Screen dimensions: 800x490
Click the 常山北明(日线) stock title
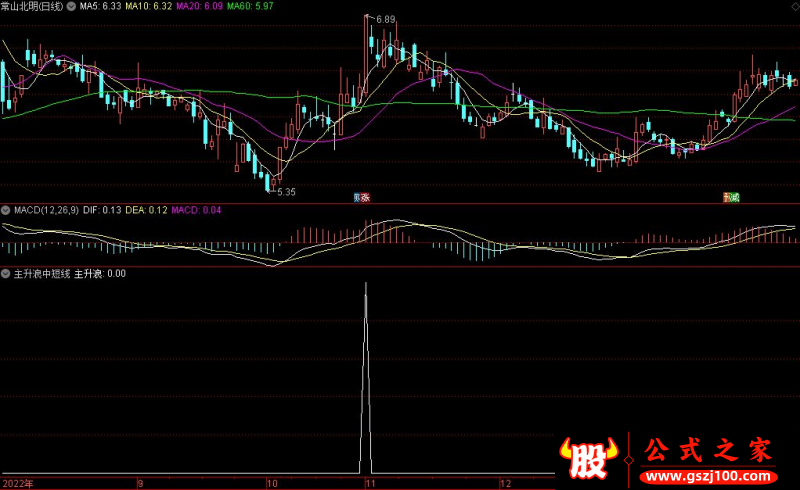tap(31, 6)
